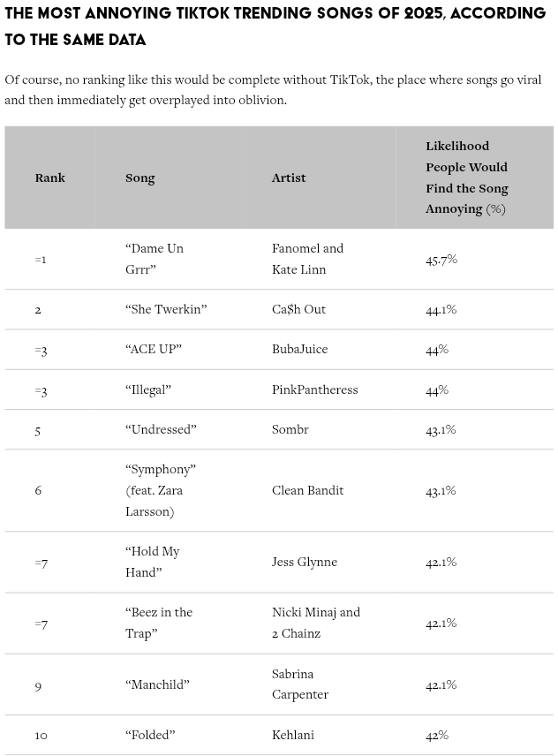
Task: Click the Song column header
Action: coord(139,178)
